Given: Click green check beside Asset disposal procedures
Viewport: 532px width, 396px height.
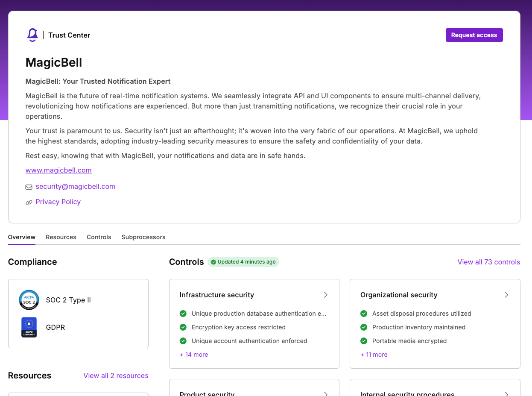Looking at the screenshot, I should click(364, 314).
